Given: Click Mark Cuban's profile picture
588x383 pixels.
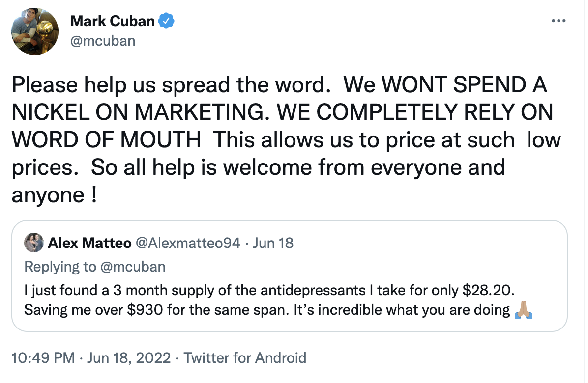Looking at the screenshot, I should point(35,31).
